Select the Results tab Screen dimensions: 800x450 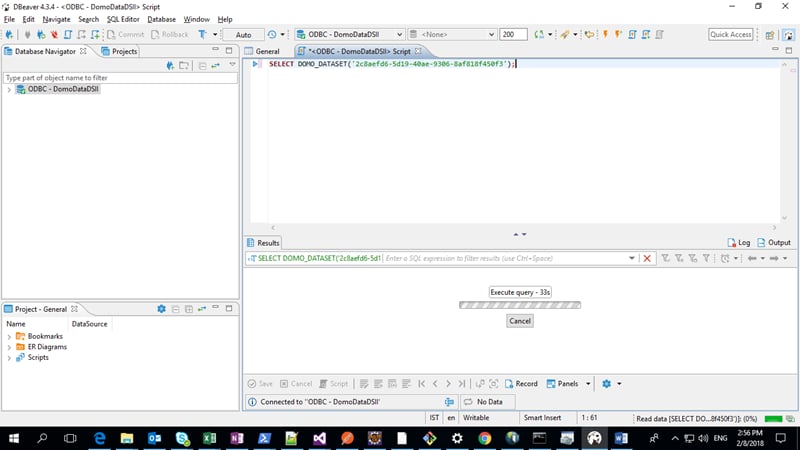tap(263, 243)
